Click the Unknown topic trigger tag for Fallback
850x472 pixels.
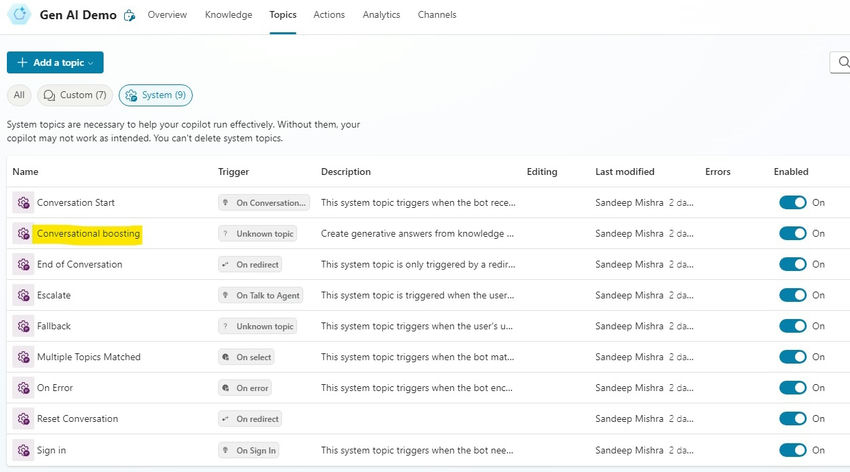click(x=258, y=326)
